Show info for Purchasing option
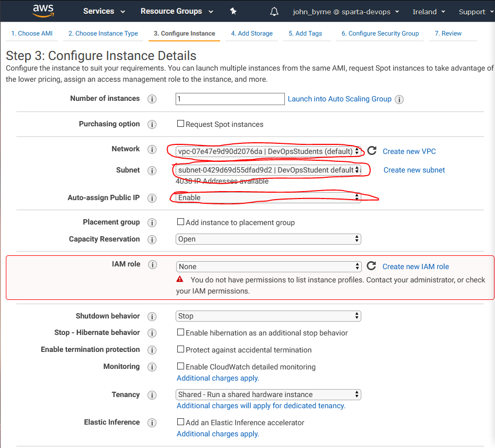495x448 pixels. pos(152,124)
